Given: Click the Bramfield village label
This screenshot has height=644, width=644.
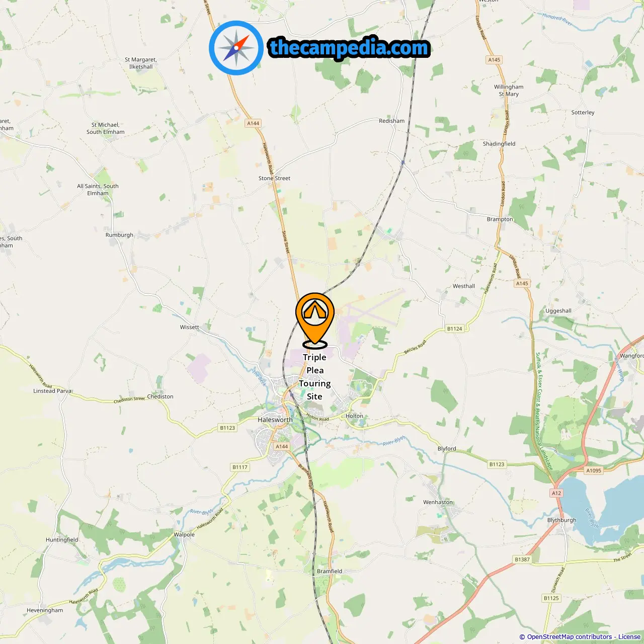Looking at the screenshot, I should point(330,571).
